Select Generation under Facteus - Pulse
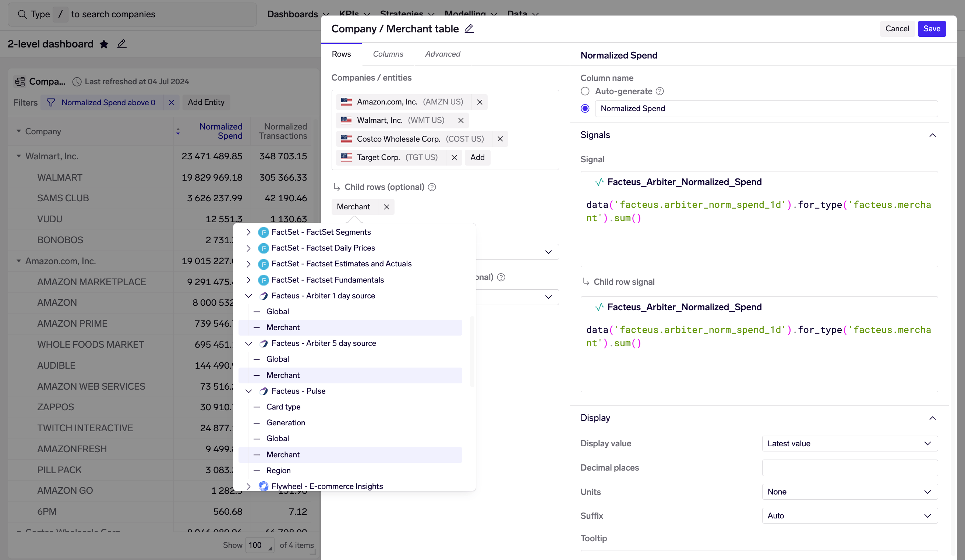Screen dimensions: 965x560 click(350, 423)
